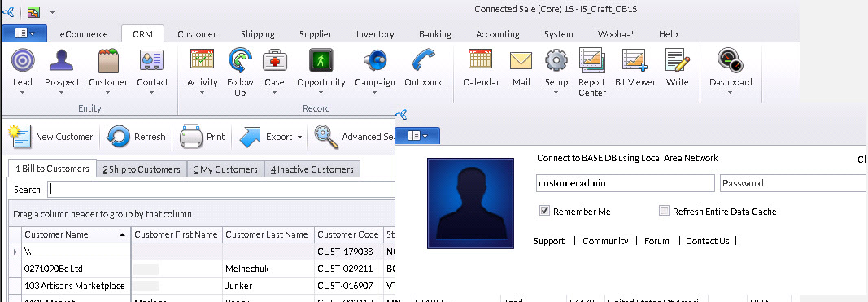Click the New Customer icon
This screenshot has width=868, height=302.
(20, 136)
